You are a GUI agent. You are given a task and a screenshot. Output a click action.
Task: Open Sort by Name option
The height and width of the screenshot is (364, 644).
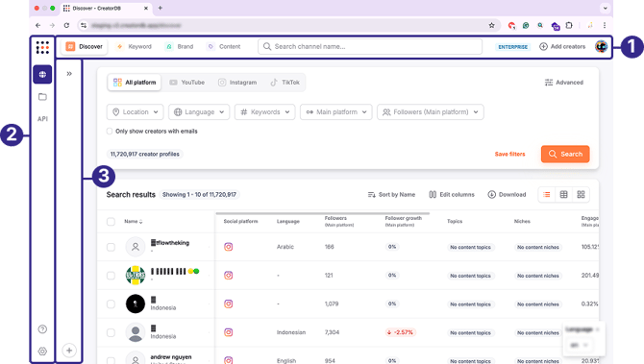pyautogui.click(x=391, y=195)
